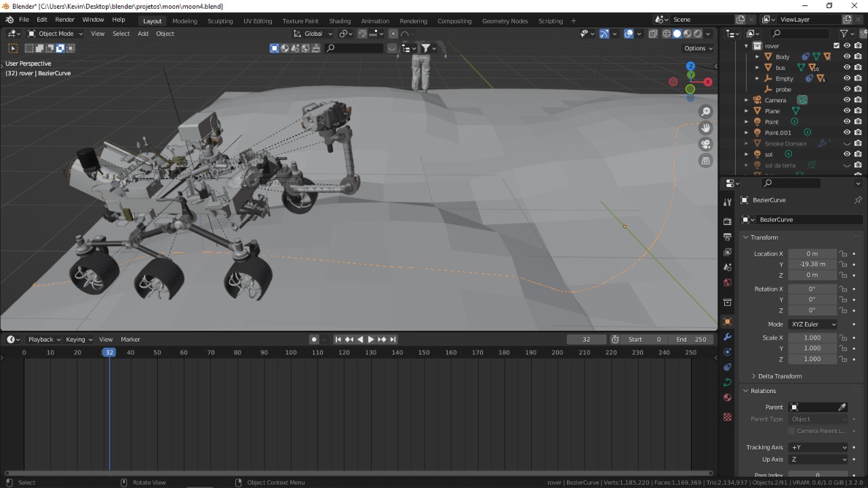The width and height of the screenshot is (868, 488).
Task: Click the play animation button
Action: (371, 340)
